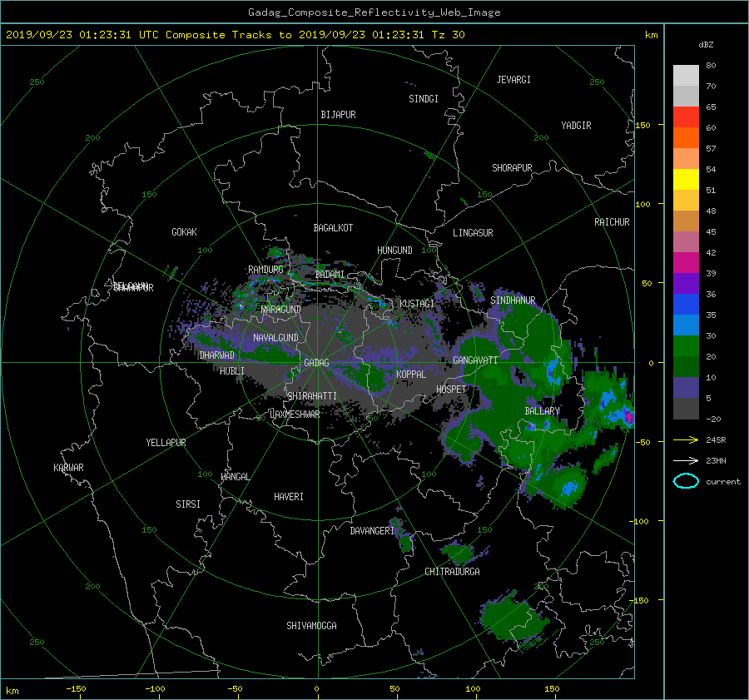Select the light gray 70–80 dBZ swatch
Viewport: 749px width, 700px height.
[686, 76]
